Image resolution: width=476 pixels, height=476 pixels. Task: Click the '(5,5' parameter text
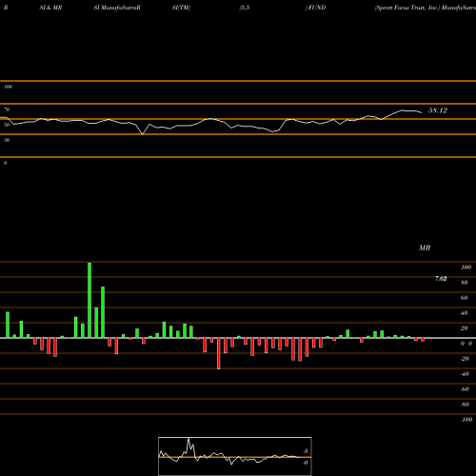coord(245,8)
